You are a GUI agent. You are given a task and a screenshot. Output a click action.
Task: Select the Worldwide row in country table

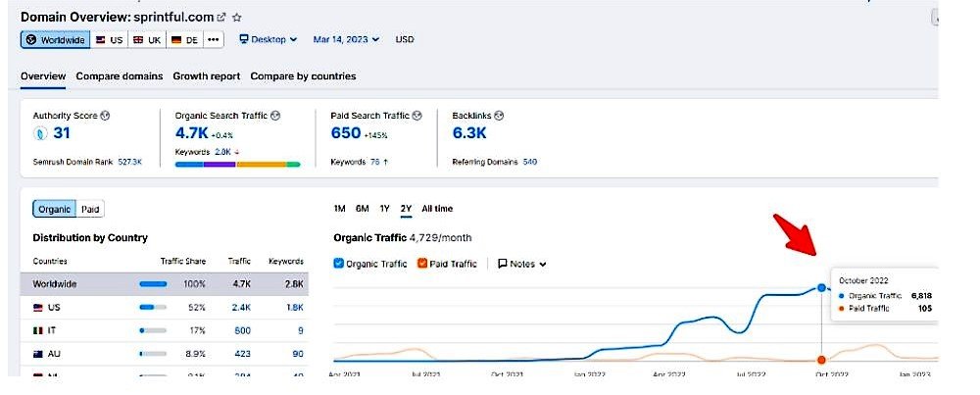[x=165, y=283]
